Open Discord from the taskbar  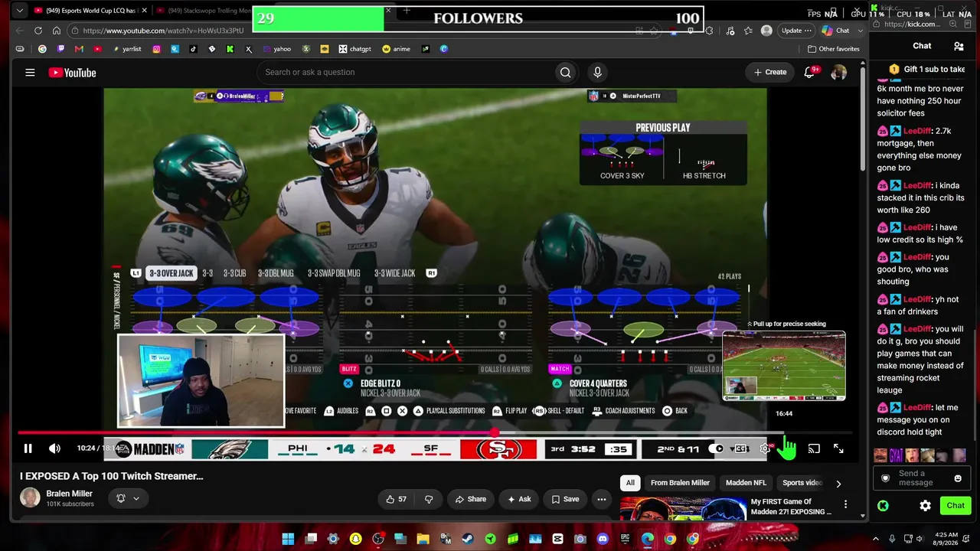tap(603, 539)
